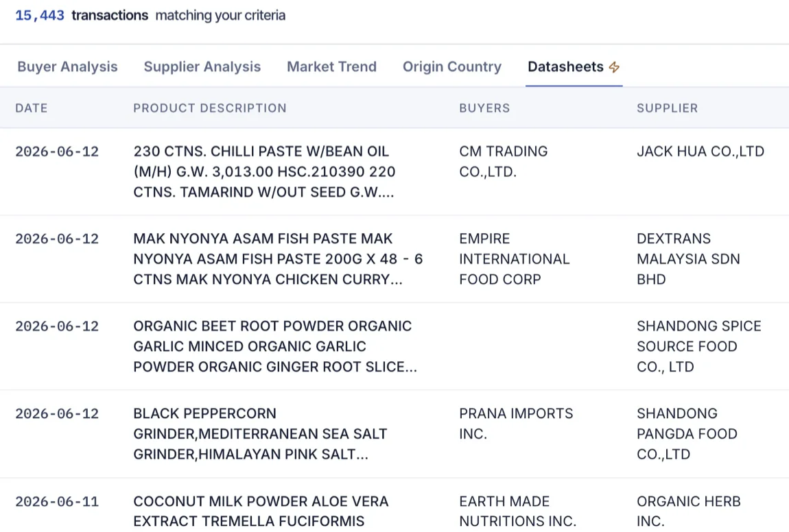The image size is (789, 532).
Task: Click the PRODUCT DESCRIPTION column header
Action: (210, 108)
